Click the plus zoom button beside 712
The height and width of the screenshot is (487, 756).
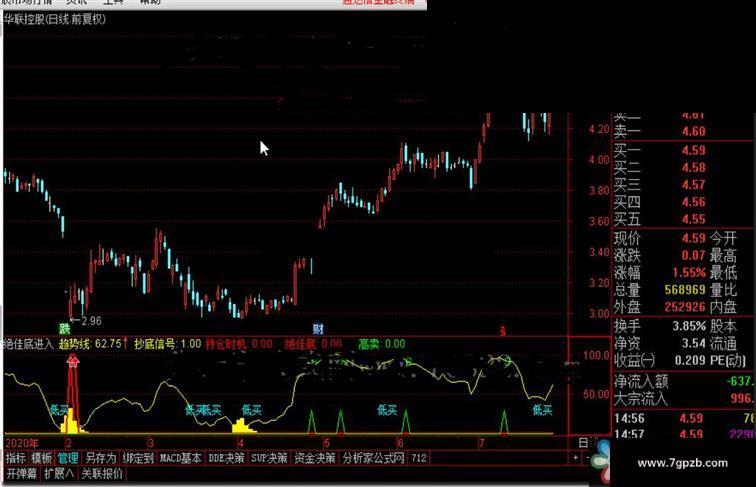575,458
